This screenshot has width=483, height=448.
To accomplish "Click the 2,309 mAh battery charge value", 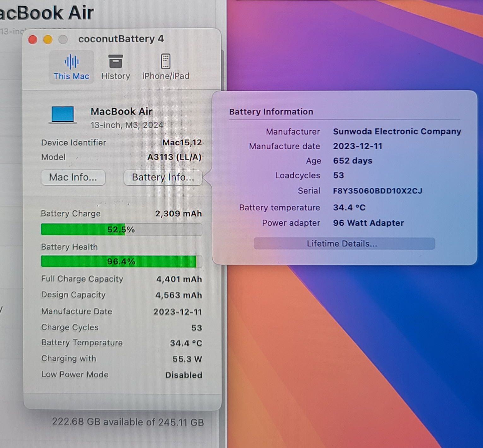I will coord(178,214).
